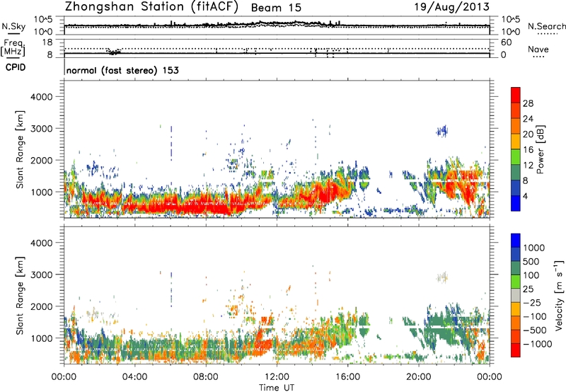Pick the dark blue power segment between 4 and 8
The image size is (566, 392).
516,188
